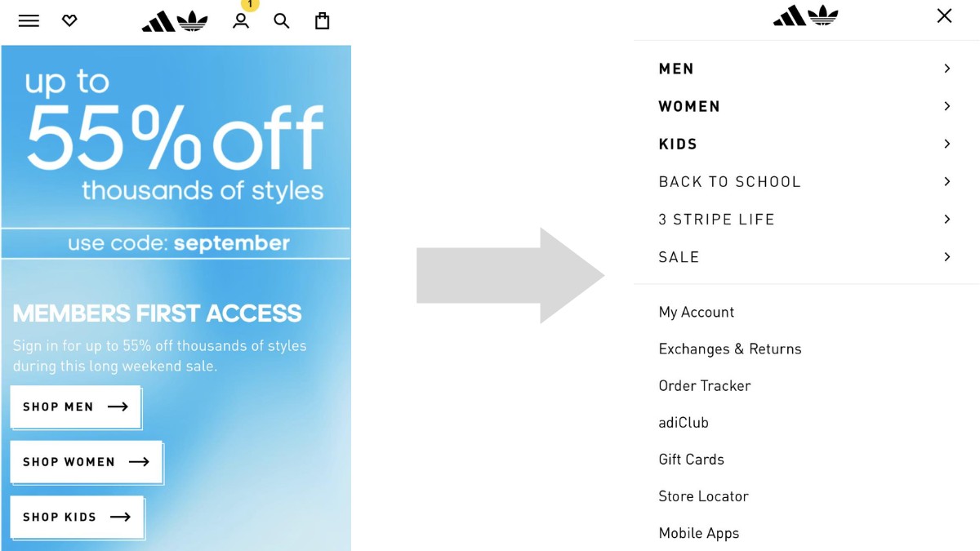
Task: Open the Exchanges & Returns link
Action: [729, 349]
